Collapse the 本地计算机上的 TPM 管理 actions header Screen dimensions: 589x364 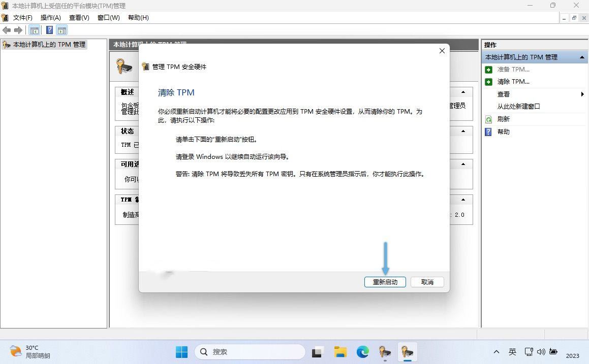pos(582,57)
